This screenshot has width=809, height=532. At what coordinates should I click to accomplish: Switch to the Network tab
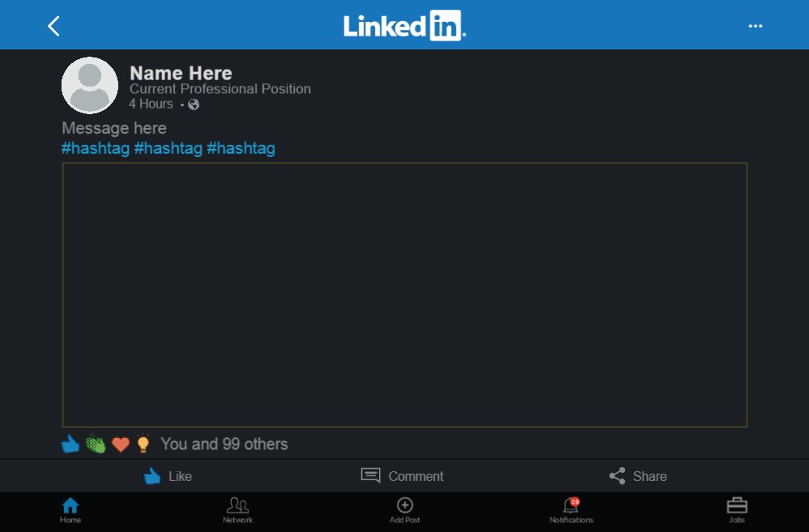pyautogui.click(x=238, y=510)
